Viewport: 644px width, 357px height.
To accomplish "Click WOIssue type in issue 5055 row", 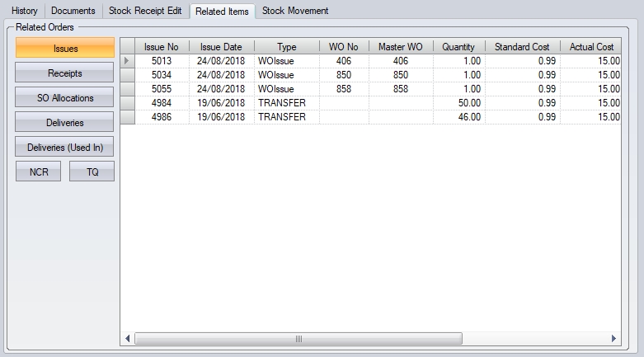I will click(287, 89).
